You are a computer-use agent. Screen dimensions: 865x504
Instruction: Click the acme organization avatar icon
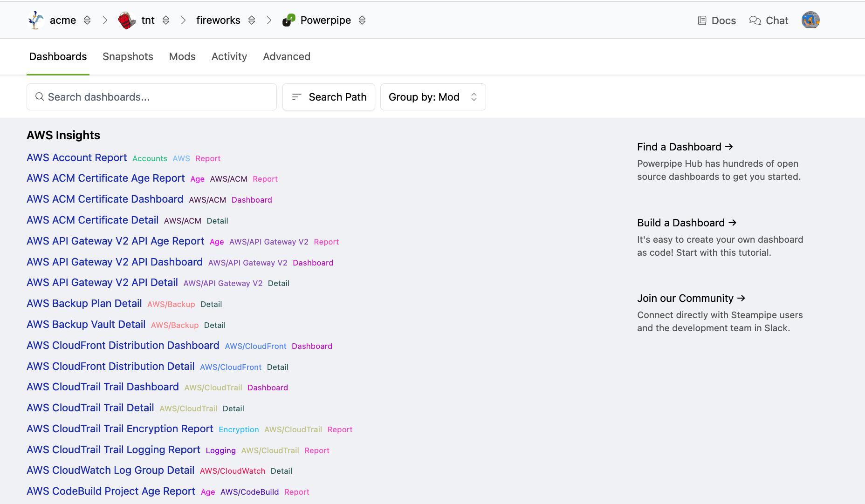36,20
